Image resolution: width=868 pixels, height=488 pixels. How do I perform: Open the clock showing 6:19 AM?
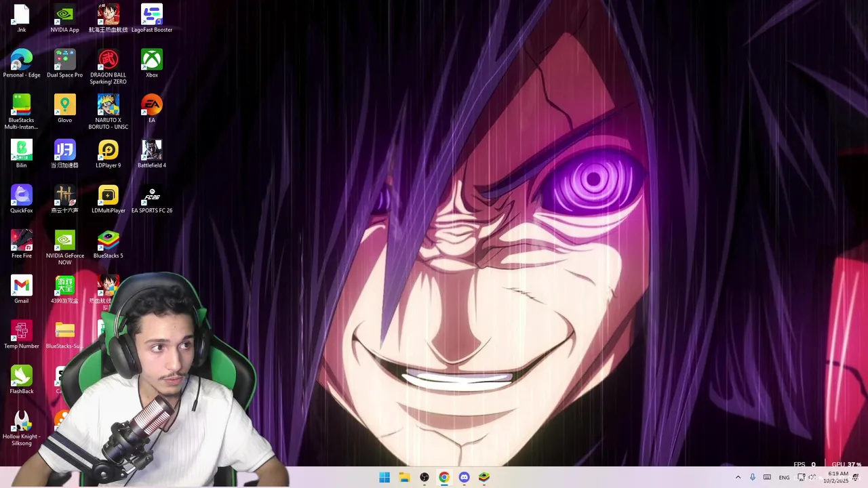pyautogui.click(x=837, y=477)
